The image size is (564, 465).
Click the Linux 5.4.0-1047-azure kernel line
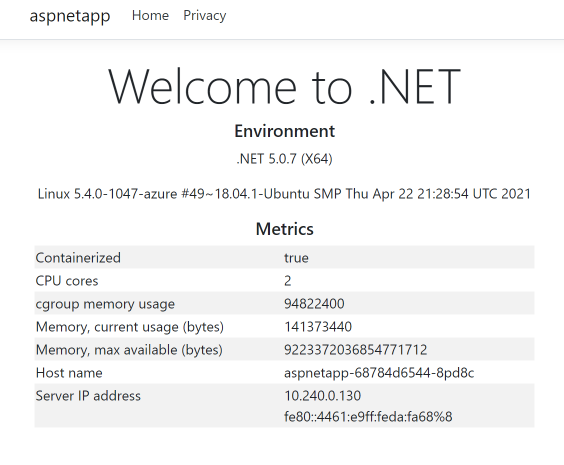pos(284,194)
